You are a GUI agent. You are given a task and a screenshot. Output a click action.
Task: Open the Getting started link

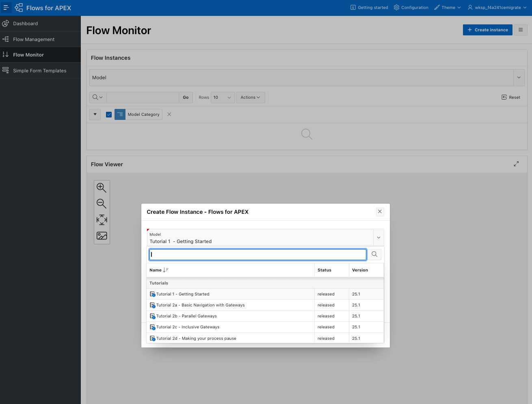point(369,7)
